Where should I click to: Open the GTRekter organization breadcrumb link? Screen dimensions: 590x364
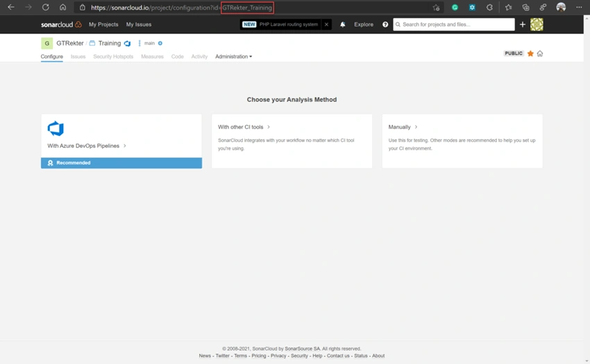(x=70, y=43)
